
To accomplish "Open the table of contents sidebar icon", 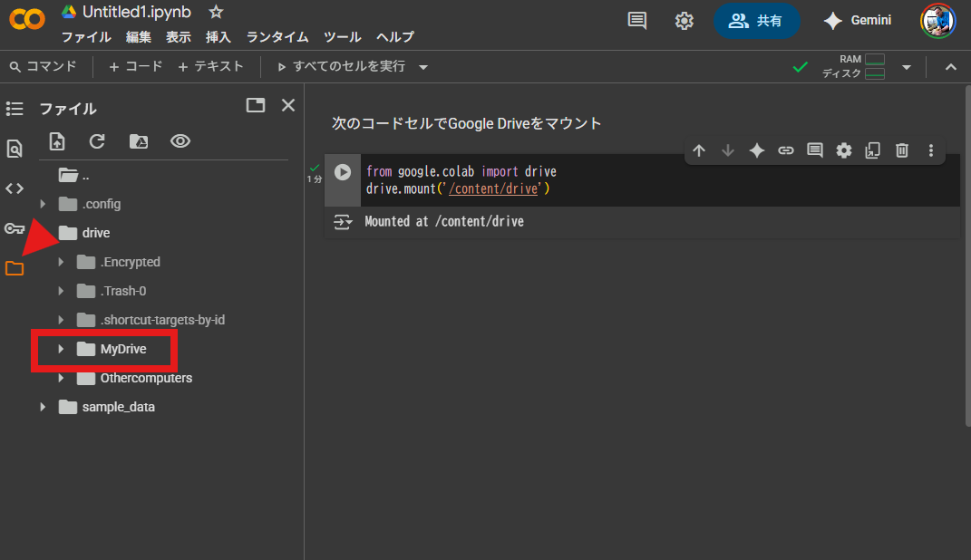I will pyautogui.click(x=15, y=109).
